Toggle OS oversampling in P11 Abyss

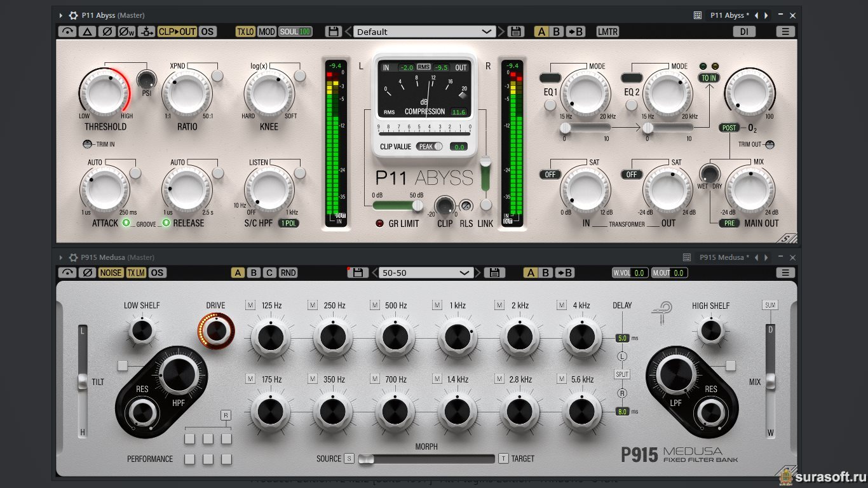point(207,32)
